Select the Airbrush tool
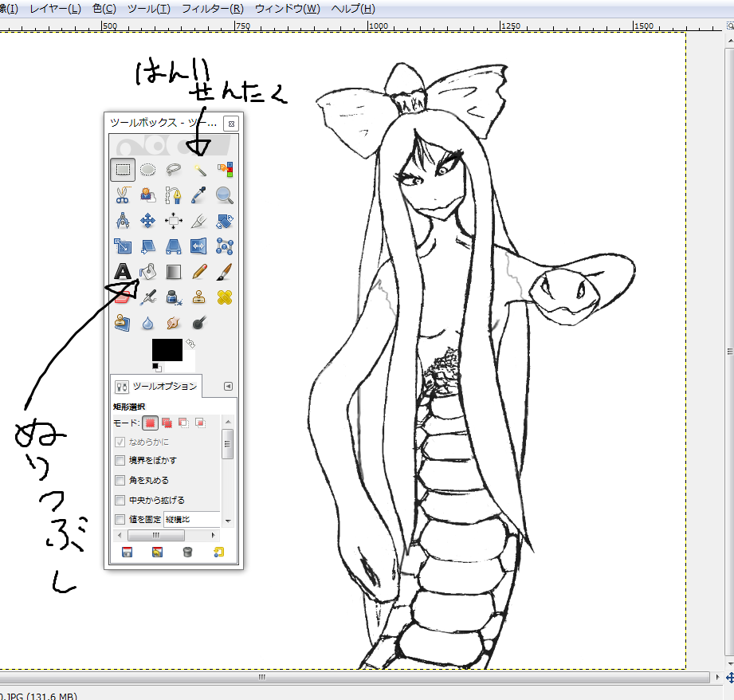The height and width of the screenshot is (700, 734). [x=148, y=297]
